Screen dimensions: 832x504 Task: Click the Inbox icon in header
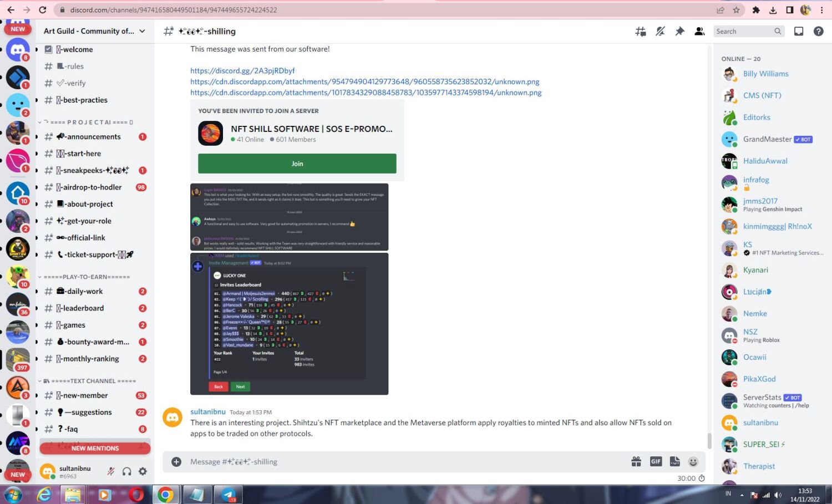798,32
